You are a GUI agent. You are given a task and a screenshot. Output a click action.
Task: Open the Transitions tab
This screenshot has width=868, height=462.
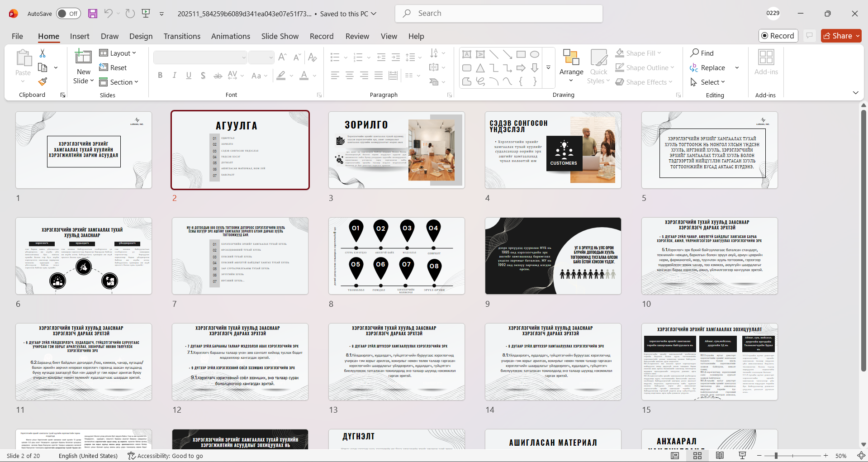[x=182, y=36]
